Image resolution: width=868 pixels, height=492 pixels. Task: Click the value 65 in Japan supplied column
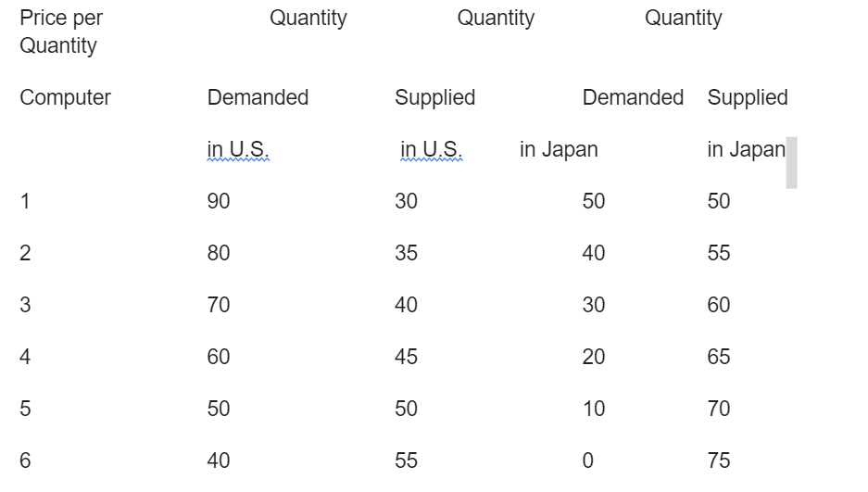click(x=719, y=357)
